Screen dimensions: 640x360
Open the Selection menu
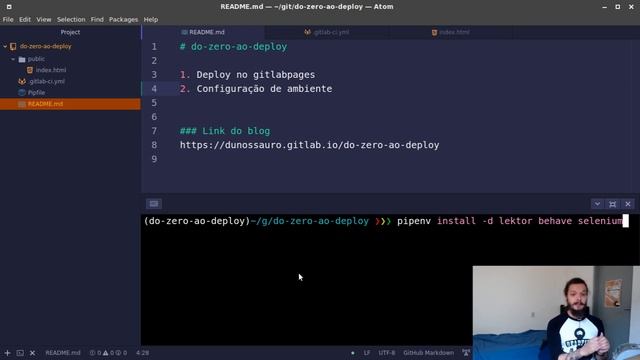[x=71, y=20]
